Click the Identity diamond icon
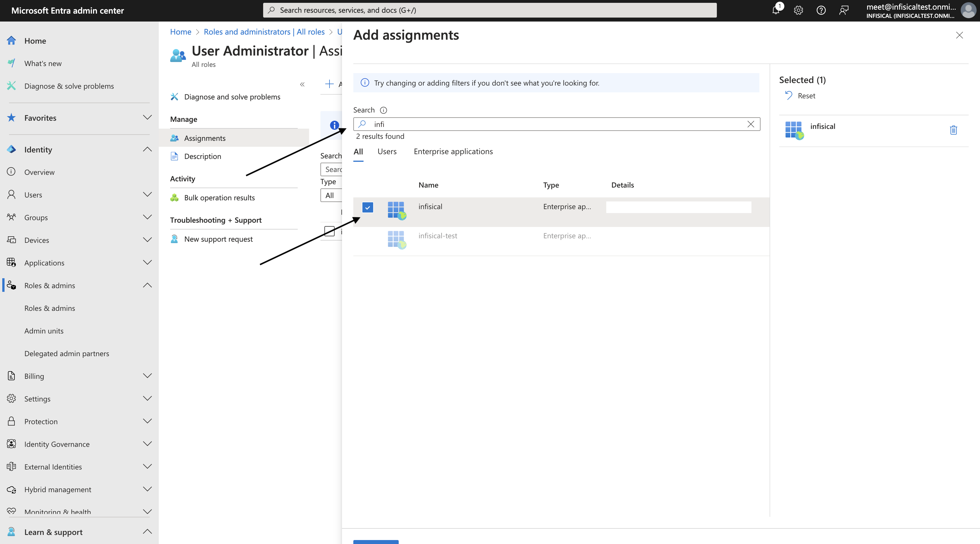This screenshot has width=980, height=544. click(11, 149)
